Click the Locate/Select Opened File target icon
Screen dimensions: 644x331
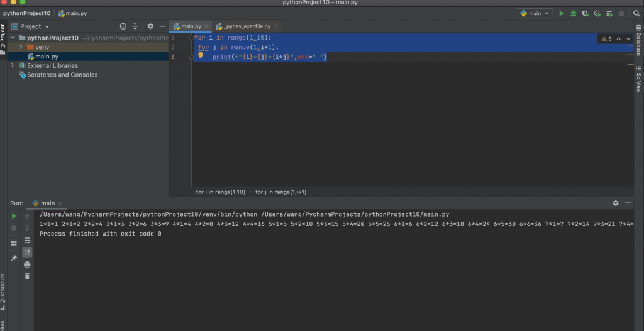pyautogui.click(x=123, y=26)
